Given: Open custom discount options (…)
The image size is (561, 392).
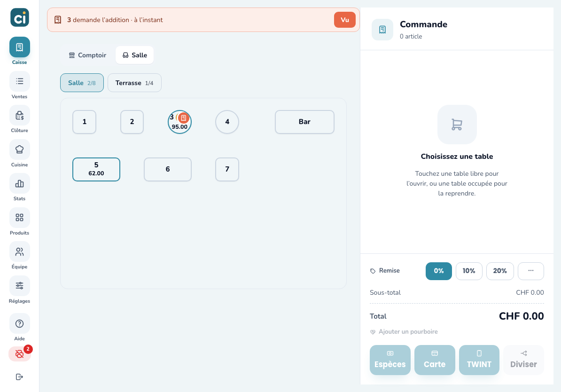Looking at the screenshot, I should point(530,271).
